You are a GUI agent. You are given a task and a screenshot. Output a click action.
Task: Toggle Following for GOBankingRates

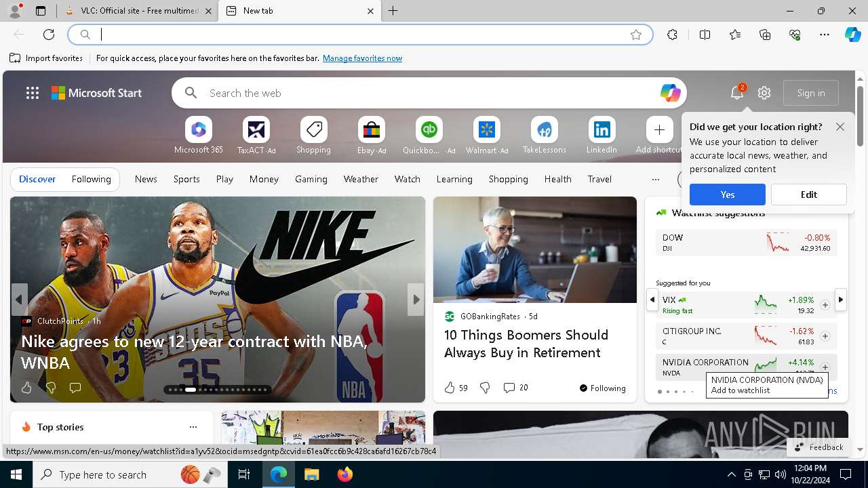point(602,388)
